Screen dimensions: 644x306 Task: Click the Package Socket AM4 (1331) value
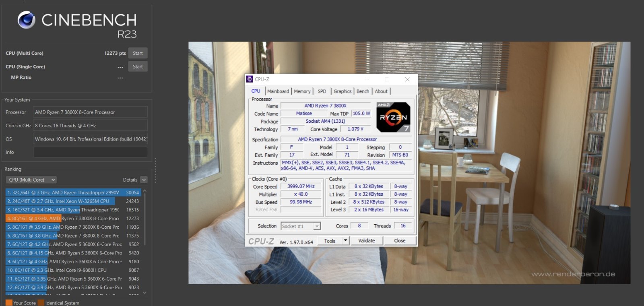click(325, 121)
